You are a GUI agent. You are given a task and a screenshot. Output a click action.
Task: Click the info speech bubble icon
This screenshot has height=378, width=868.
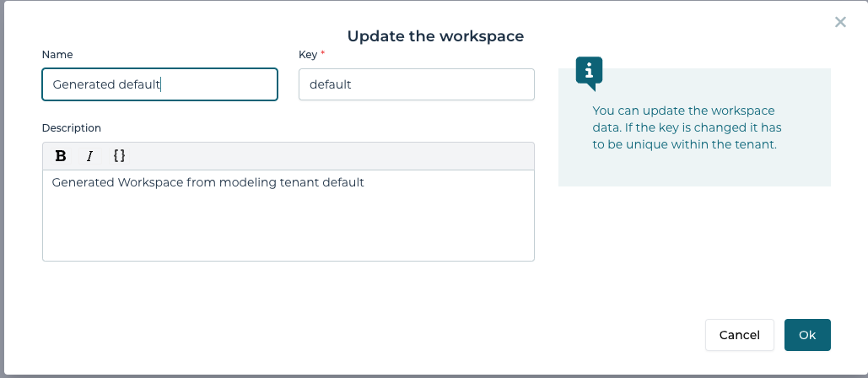pyautogui.click(x=589, y=73)
